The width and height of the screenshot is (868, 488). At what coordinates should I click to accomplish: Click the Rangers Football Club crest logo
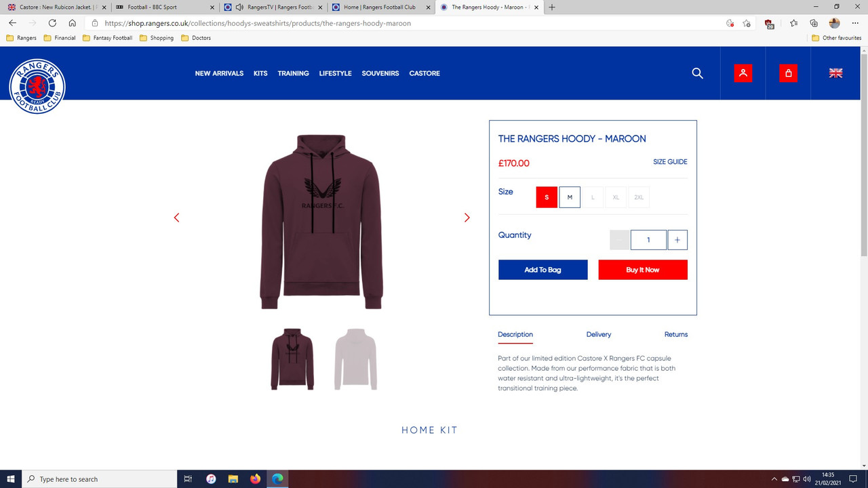point(37,86)
